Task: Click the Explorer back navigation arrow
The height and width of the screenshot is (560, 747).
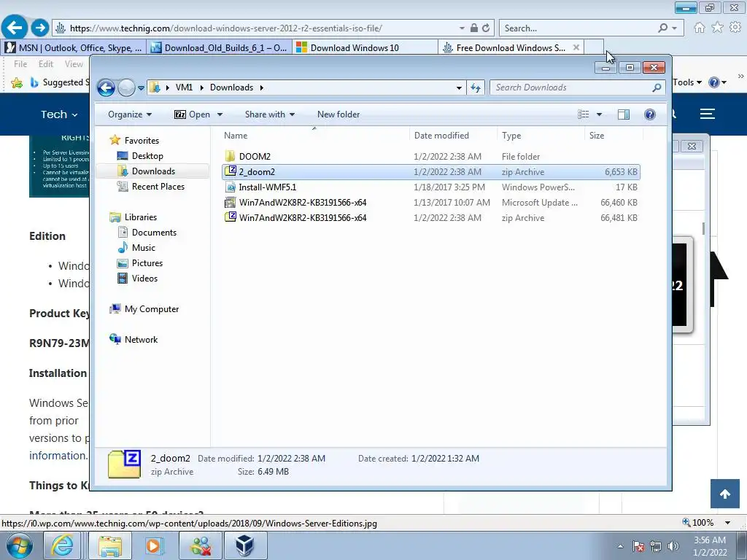Action: tap(106, 87)
